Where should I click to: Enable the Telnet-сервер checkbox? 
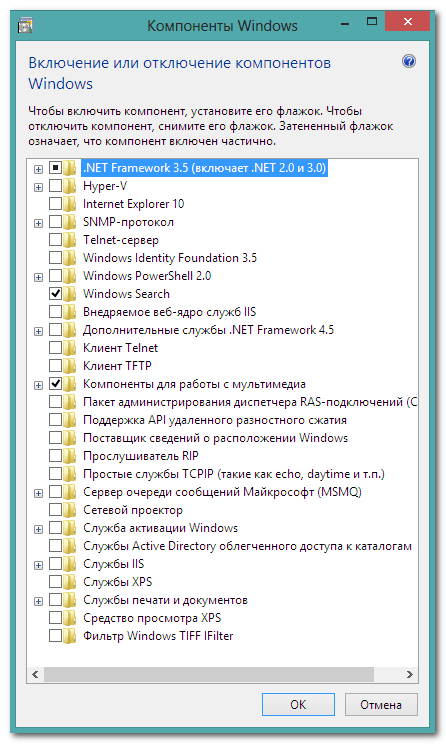[56, 240]
